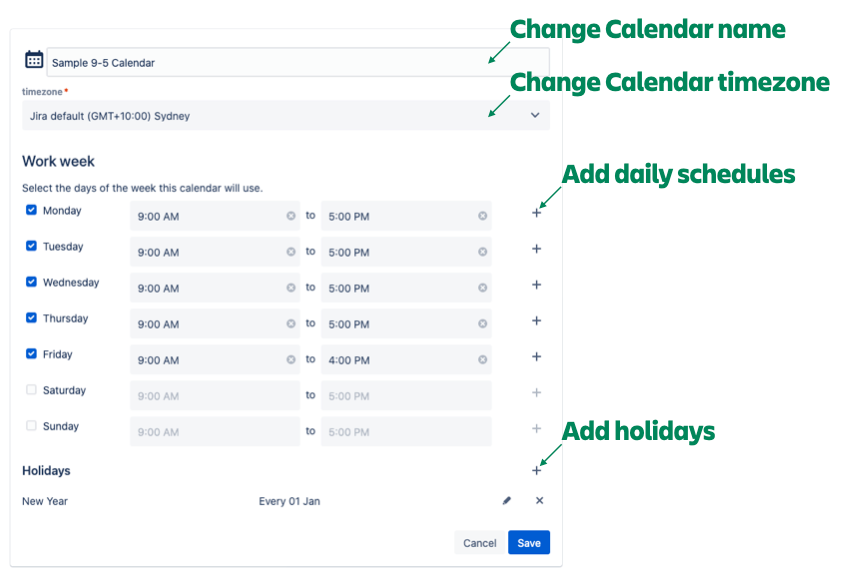Viewport: 841px width, 583px height.
Task: Delete the New Year holiday
Action: point(540,501)
